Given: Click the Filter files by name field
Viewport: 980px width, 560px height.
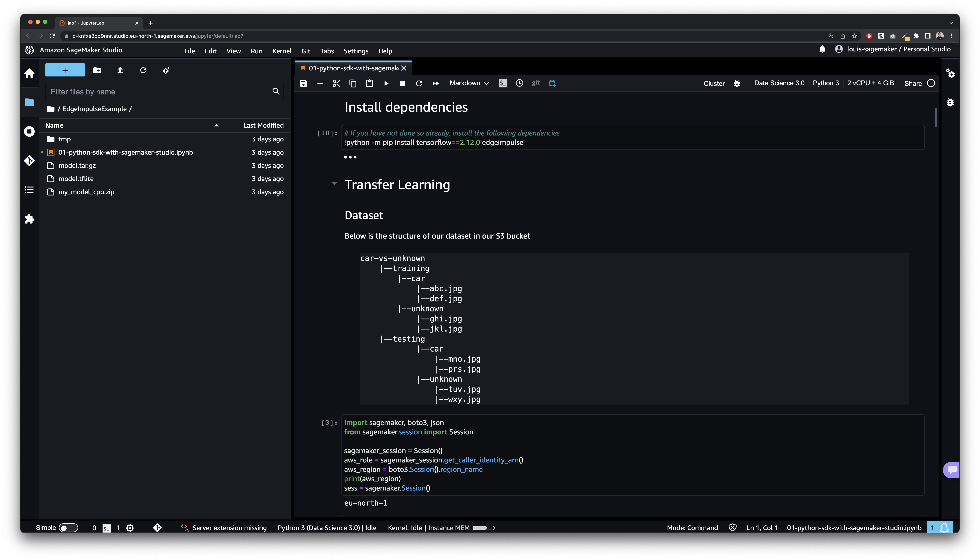Looking at the screenshot, I should point(160,92).
